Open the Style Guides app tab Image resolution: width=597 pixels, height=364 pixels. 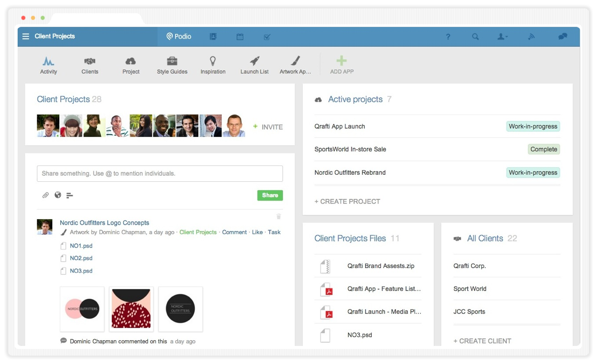pyautogui.click(x=172, y=64)
